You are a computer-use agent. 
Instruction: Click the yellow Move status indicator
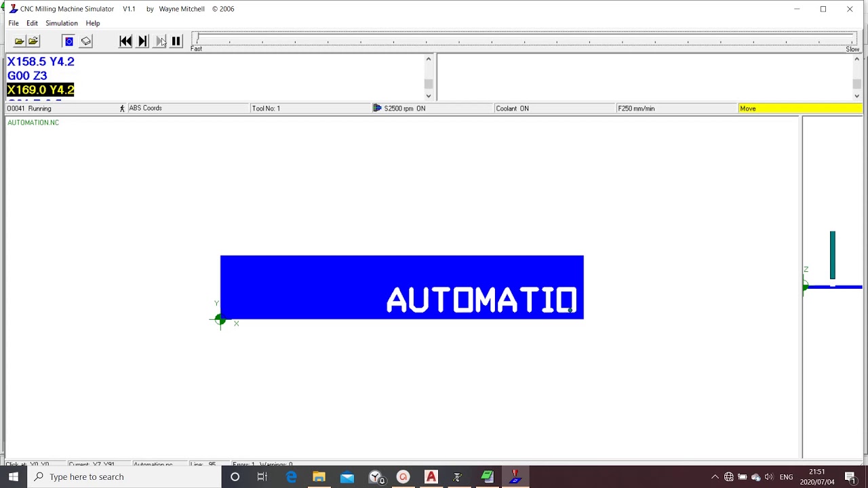(800, 108)
